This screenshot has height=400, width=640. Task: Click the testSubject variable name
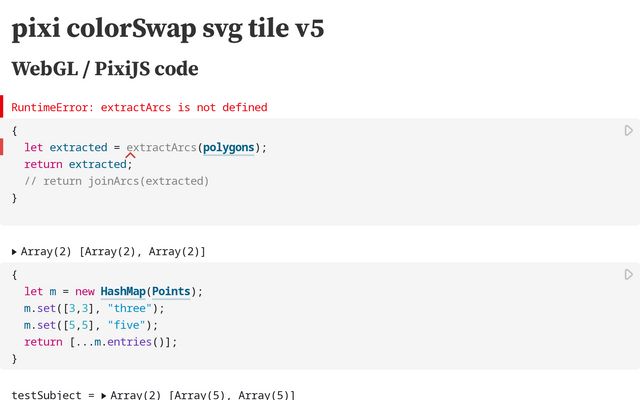click(42, 395)
